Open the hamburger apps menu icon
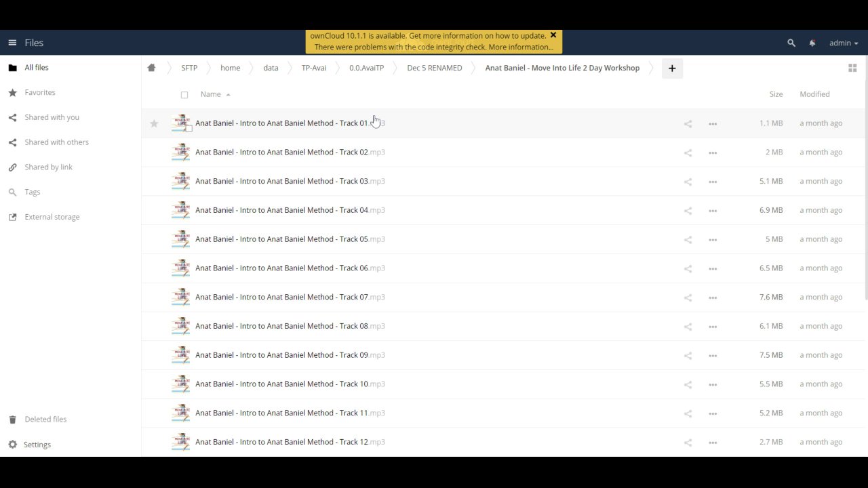This screenshot has width=868, height=488. coord(12,43)
